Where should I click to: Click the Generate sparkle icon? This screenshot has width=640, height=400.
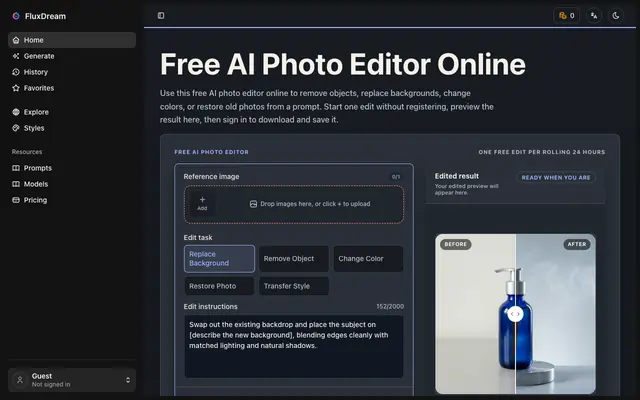(16, 56)
